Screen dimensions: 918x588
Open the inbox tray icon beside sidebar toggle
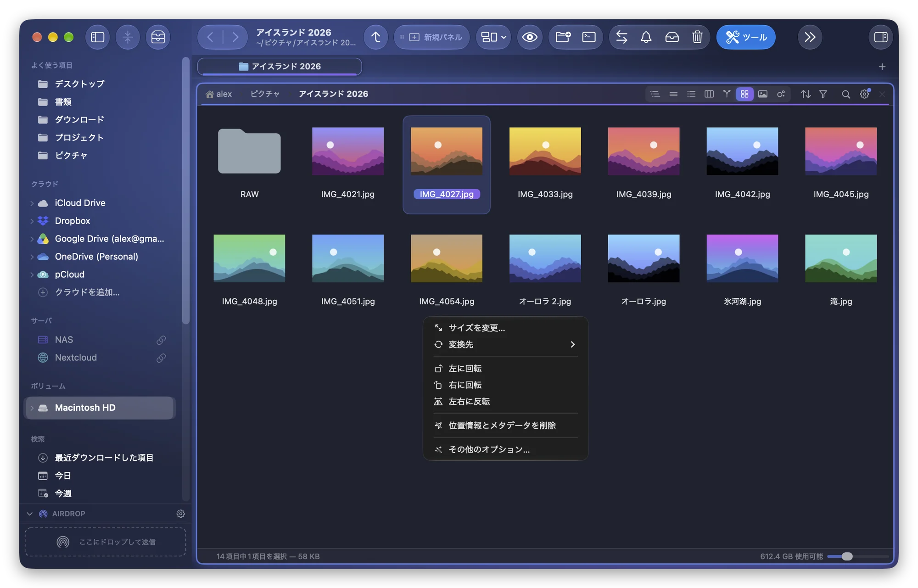tap(158, 37)
